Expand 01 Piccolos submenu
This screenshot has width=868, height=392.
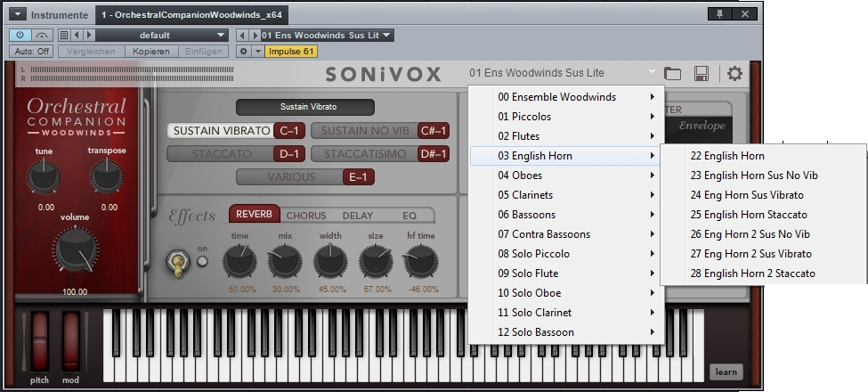(565, 117)
